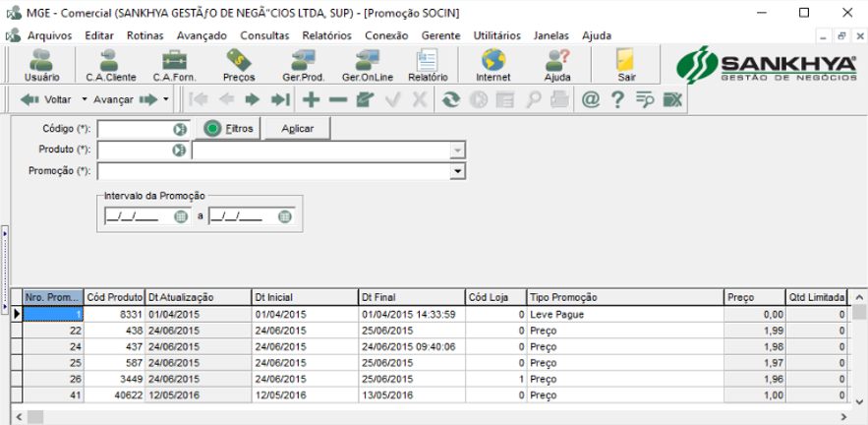Launch the Internet globe icon
The height and width of the screenshot is (425, 868).
point(493,65)
